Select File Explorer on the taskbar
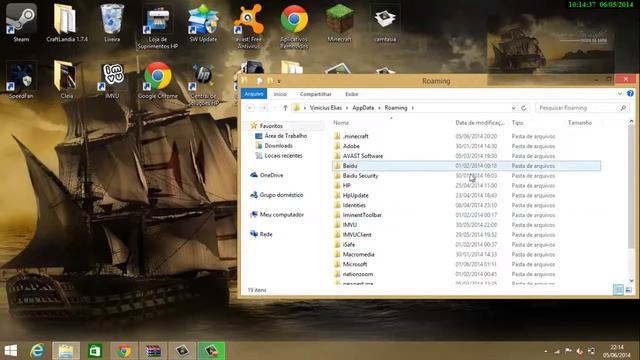640x360 pixels. [66, 351]
